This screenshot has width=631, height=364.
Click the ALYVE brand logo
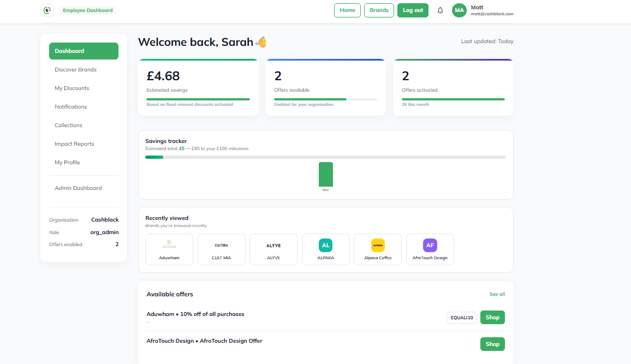(x=273, y=245)
